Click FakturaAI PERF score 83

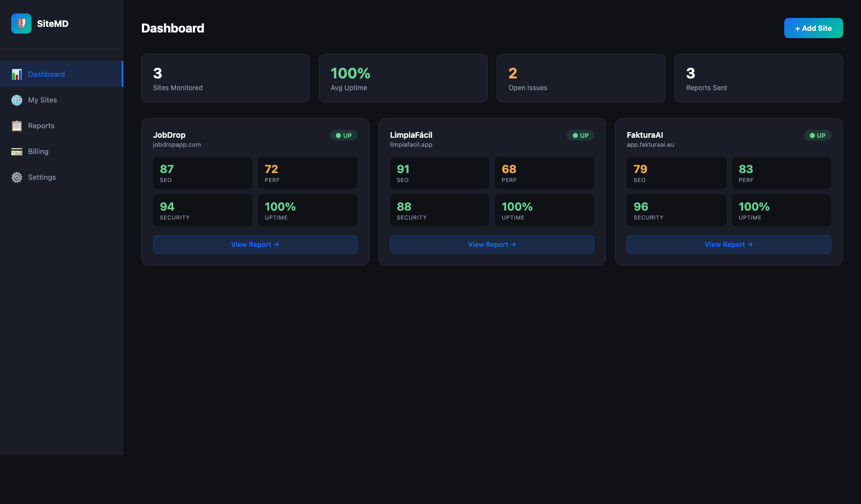pyautogui.click(x=781, y=172)
